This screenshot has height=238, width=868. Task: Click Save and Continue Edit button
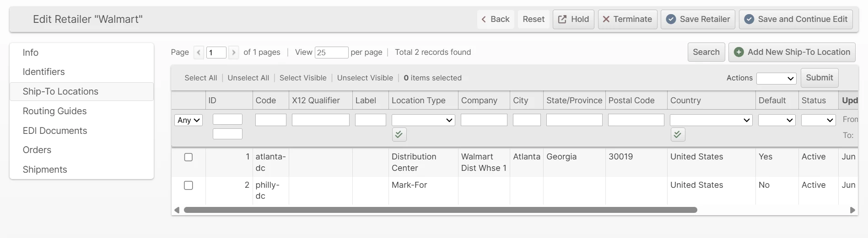pos(796,19)
